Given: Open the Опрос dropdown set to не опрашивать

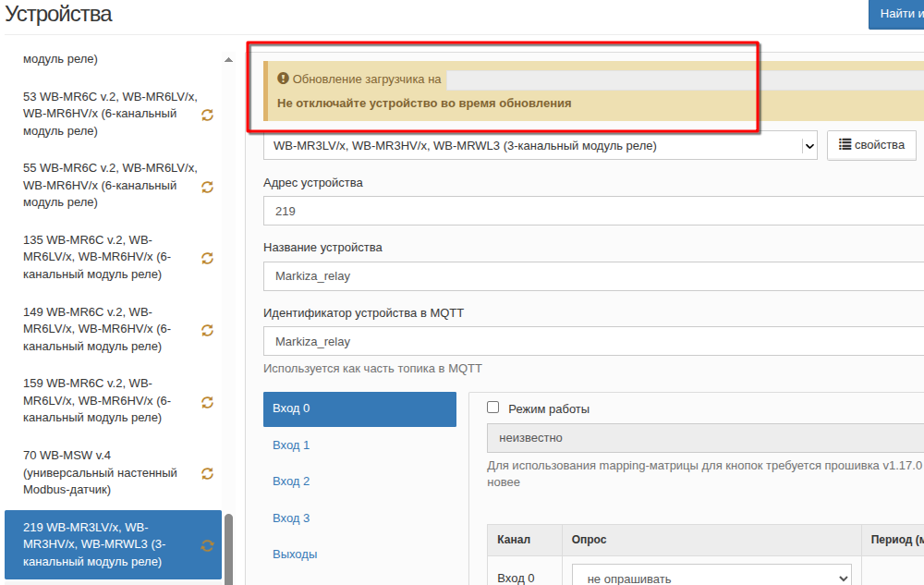Looking at the screenshot, I should pyautogui.click(x=711, y=579).
